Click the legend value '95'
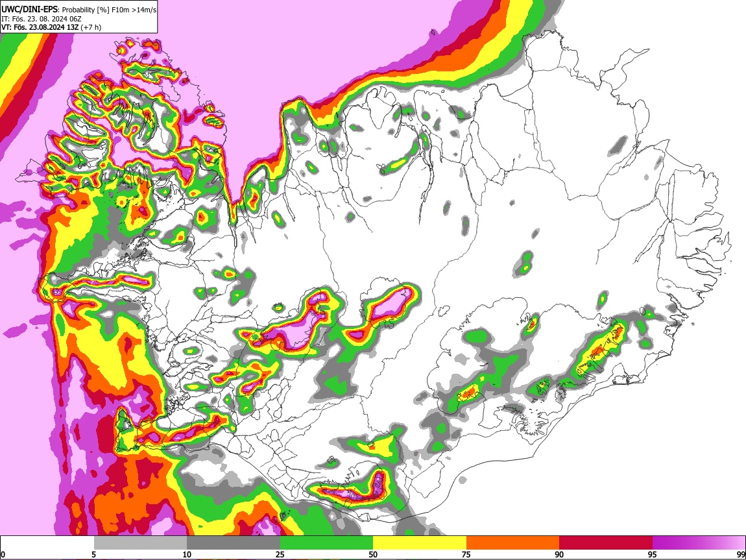 coord(653,554)
